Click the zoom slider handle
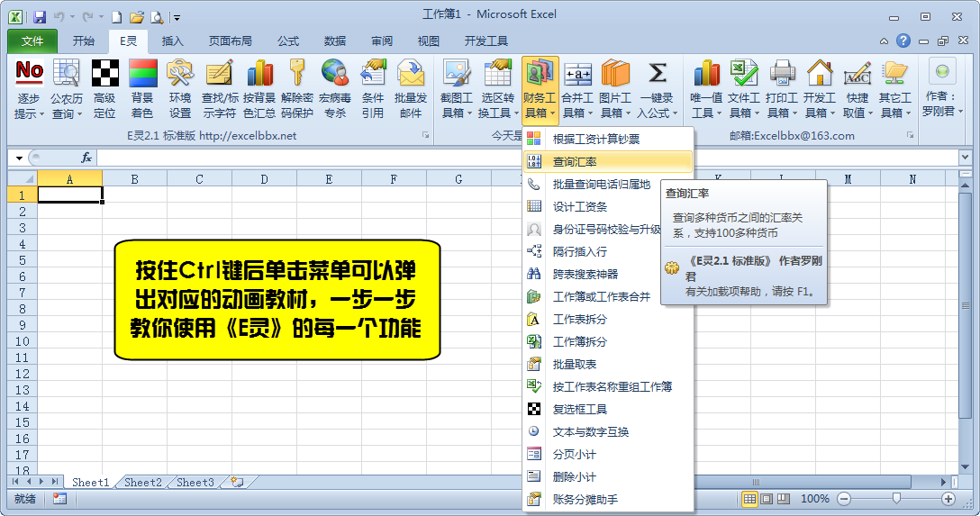Image resolution: width=980 pixels, height=516 pixels. coord(896,498)
